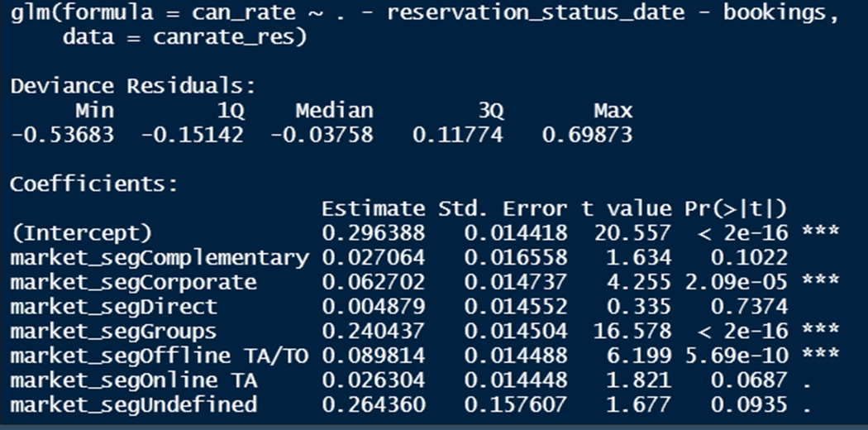
Task: Click the Estimate column header
Action: 373,208
